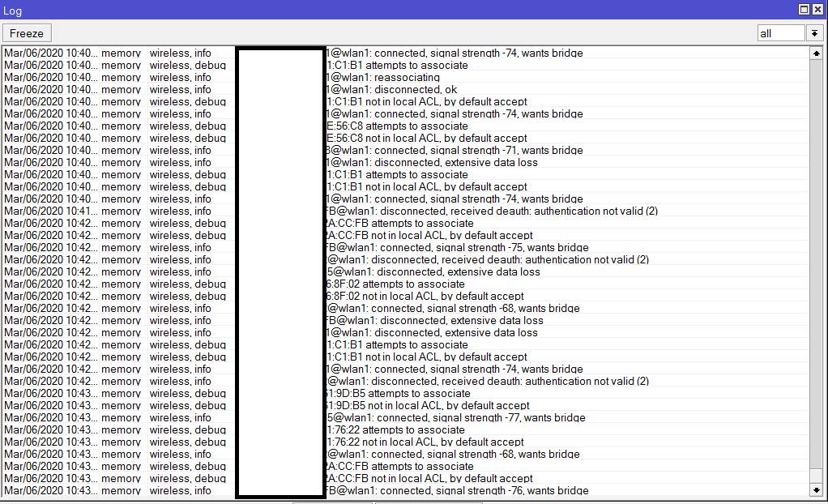Click the scroll up arrow of log list
The image size is (828, 504).
click(816, 53)
